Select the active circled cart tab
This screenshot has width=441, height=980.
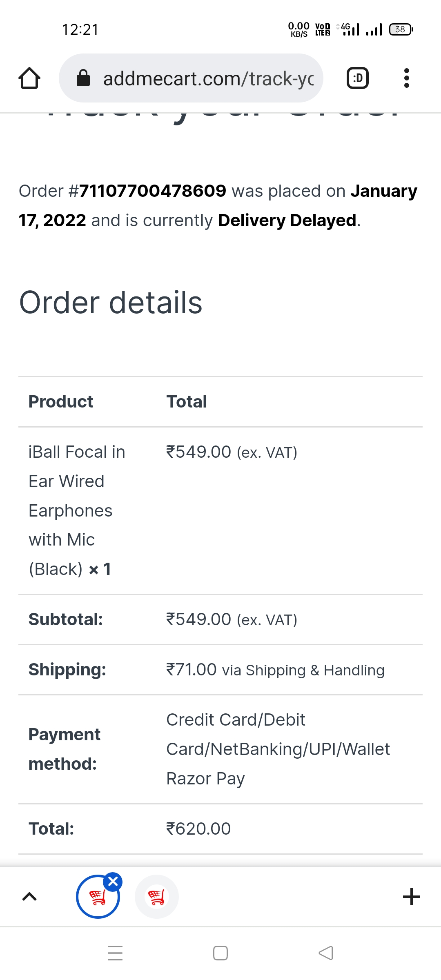pos(97,898)
